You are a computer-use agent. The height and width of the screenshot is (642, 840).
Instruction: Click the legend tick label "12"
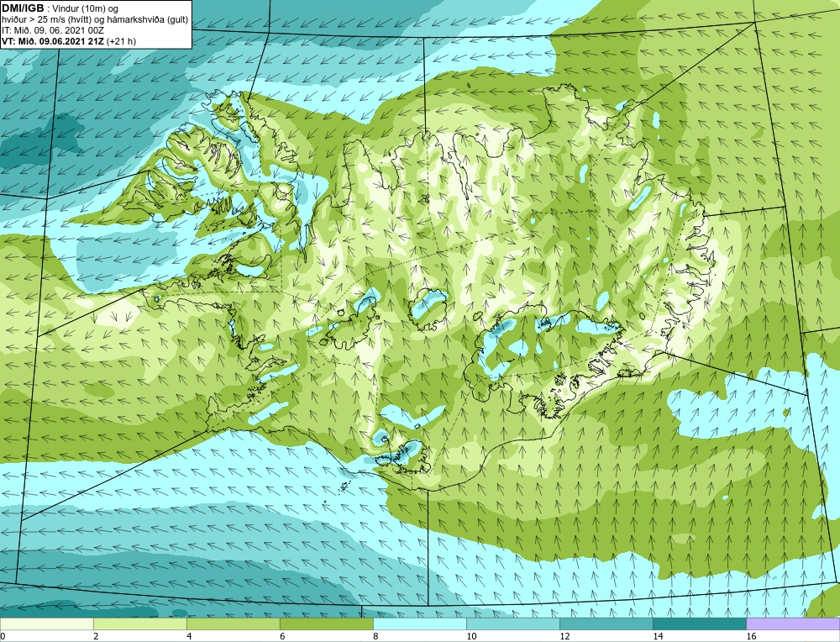click(x=564, y=636)
